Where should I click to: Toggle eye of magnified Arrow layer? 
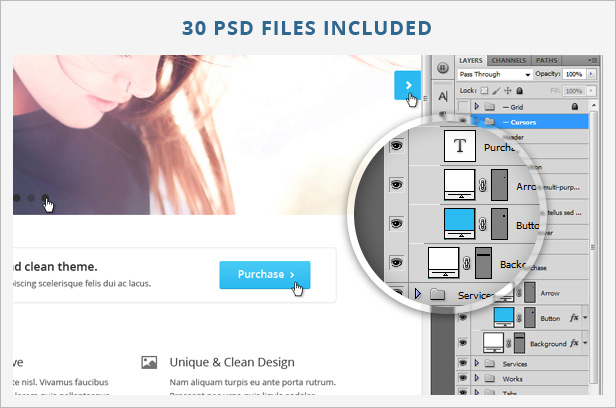(x=396, y=185)
